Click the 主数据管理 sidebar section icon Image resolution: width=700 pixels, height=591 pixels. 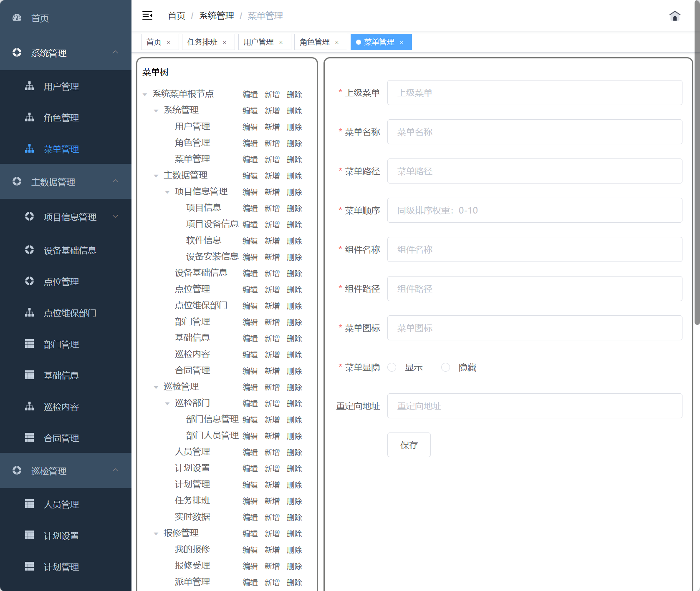[17, 181]
